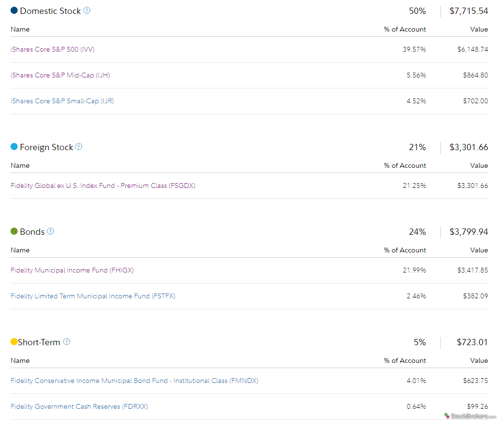The image size is (504, 425).
Task: Open Fidelity Municipal Income Fund (FHIGX) link
Action: [72, 270]
